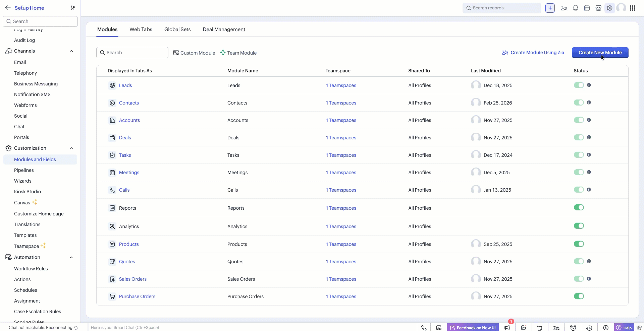Click the plus quick-create icon
The image size is (644, 331).
click(550, 8)
